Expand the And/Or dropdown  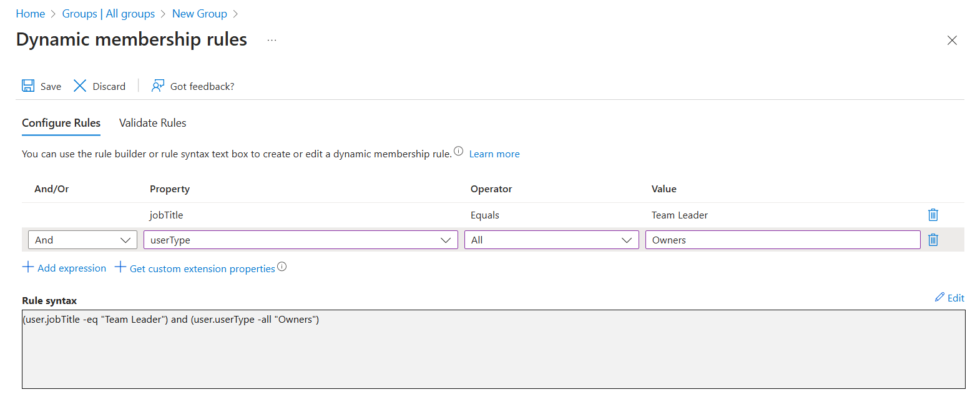(x=82, y=240)
